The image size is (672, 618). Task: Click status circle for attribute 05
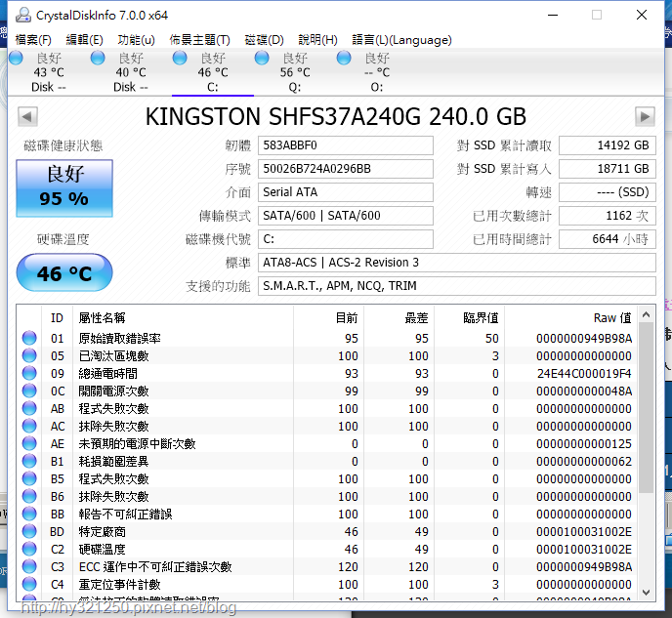pyautogui.click(x=29, y=355)
